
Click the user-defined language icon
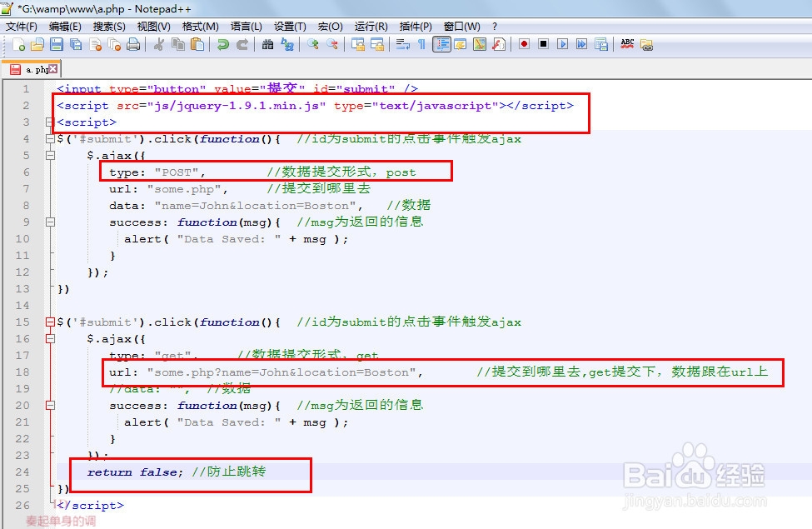click(461, 44)
